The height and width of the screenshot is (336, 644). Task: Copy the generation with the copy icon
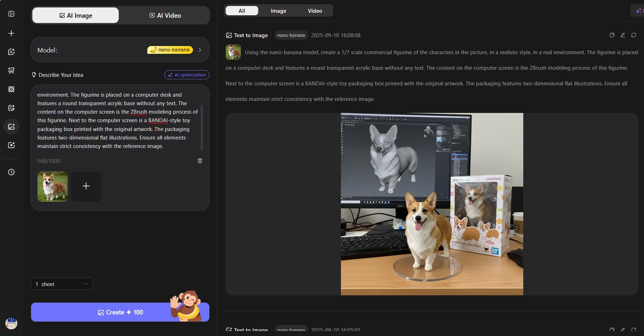click(x=612, y=35)
